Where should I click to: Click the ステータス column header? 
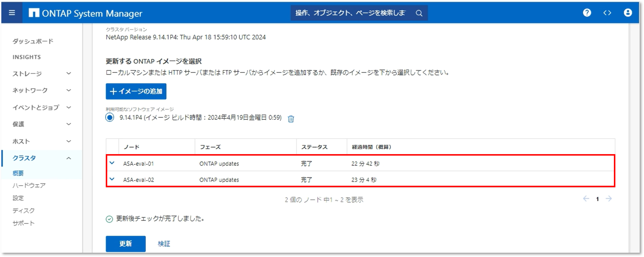(x=314, y=147)
